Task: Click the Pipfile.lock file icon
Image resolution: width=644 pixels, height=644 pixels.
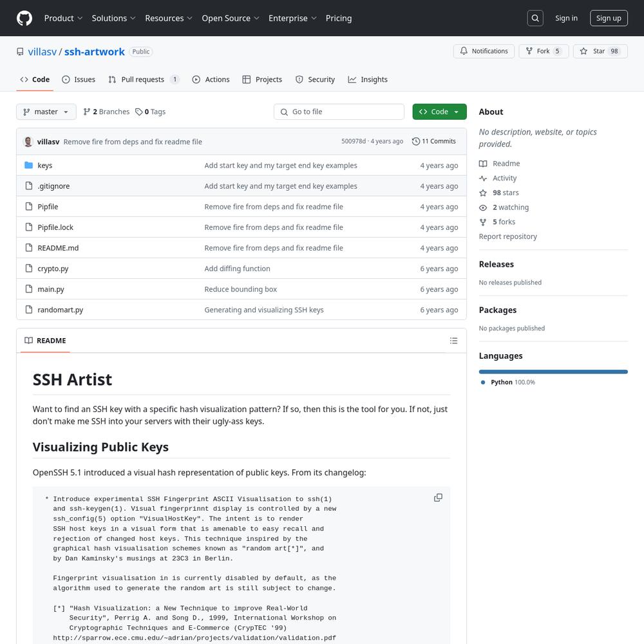Action: 28,227
